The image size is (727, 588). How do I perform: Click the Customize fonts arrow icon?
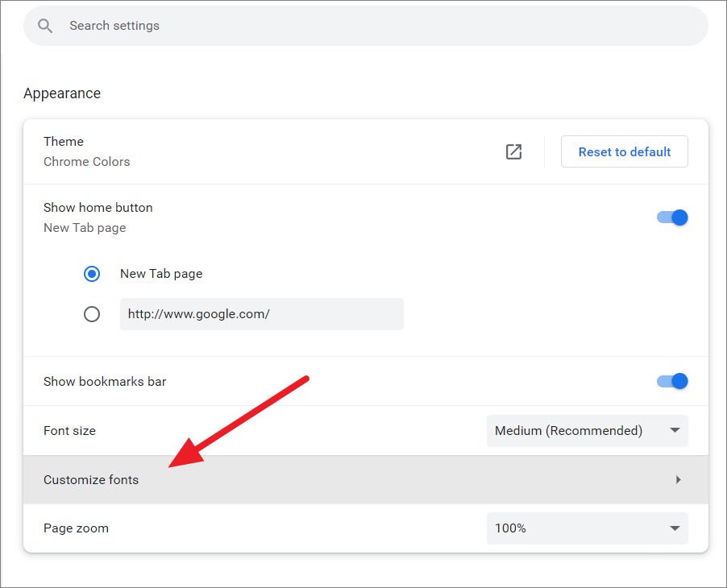[x=679, y=479]
